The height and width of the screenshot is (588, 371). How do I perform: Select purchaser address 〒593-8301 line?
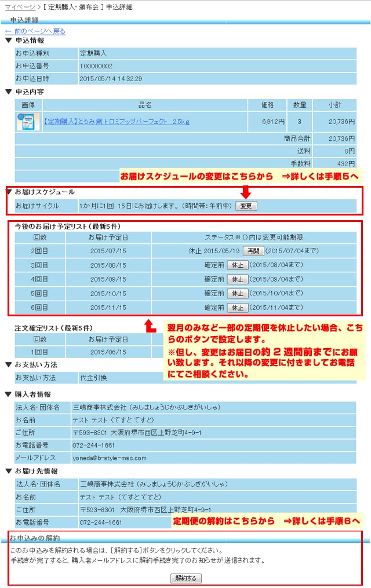tap(137, 433)
